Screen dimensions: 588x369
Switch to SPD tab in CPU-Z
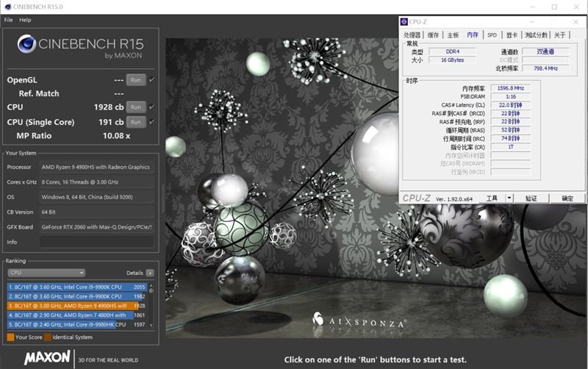(x=492, y=35)
